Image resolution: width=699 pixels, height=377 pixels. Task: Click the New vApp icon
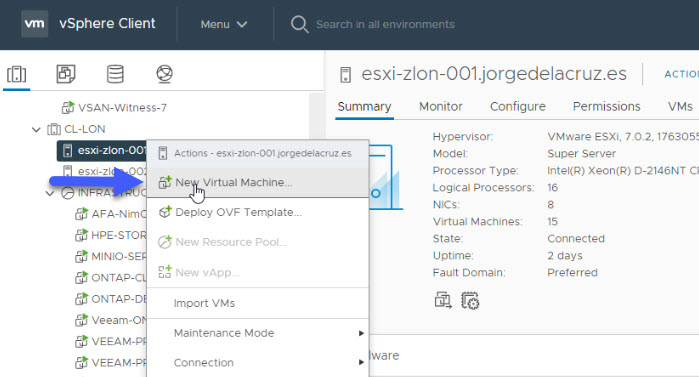tap(165, 272)
